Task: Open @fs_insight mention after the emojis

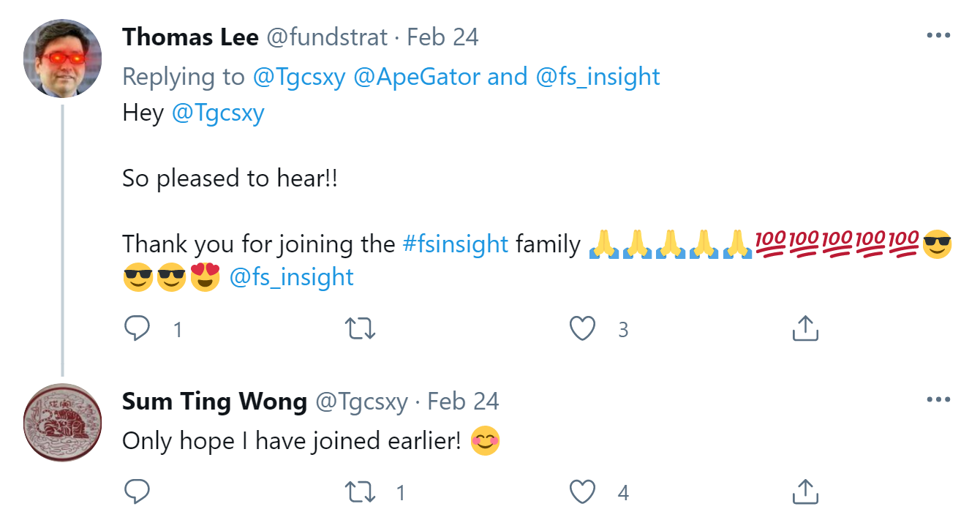Action: (x=291, y=277)
